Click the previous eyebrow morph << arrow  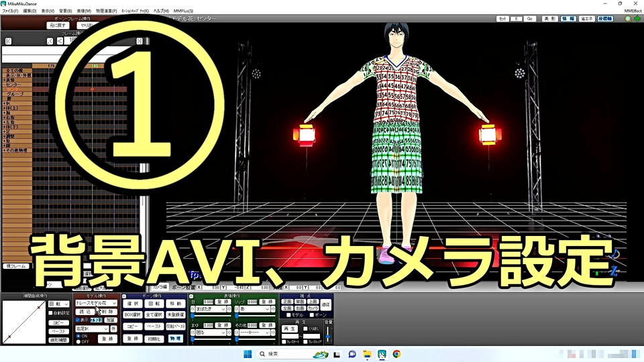click(x=193, y=333)
